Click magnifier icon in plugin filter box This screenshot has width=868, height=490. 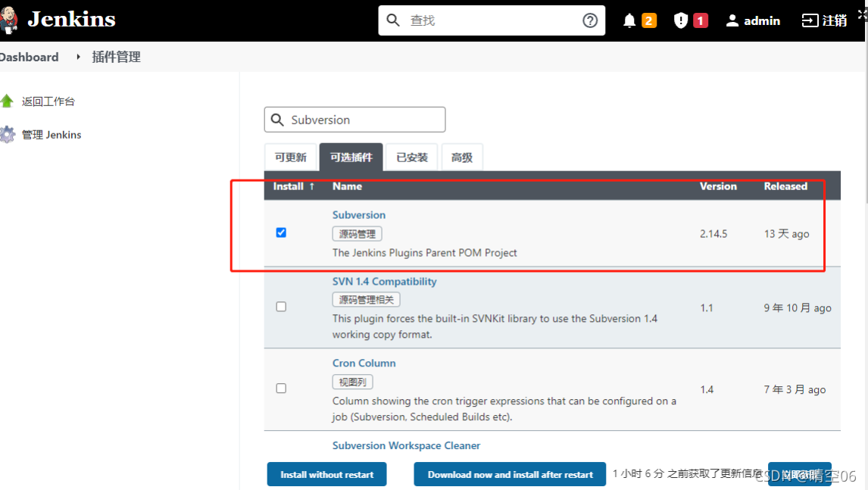277,120
